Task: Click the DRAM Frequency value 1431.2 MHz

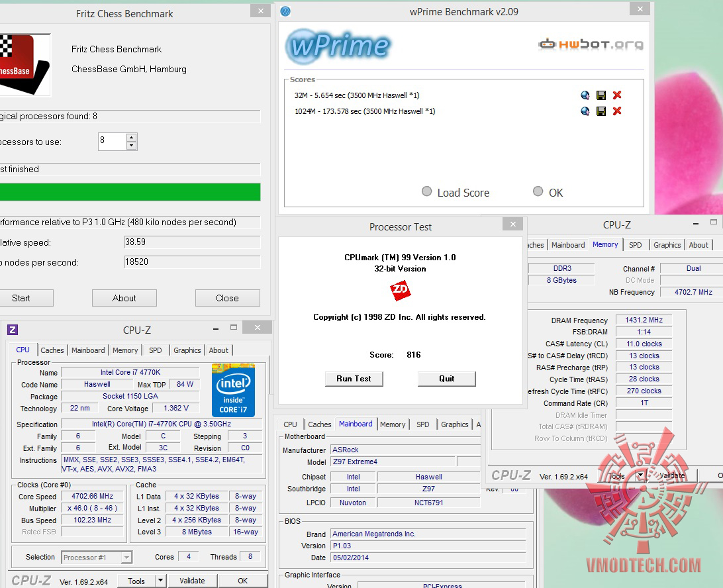Action: [x=644, y=320]
